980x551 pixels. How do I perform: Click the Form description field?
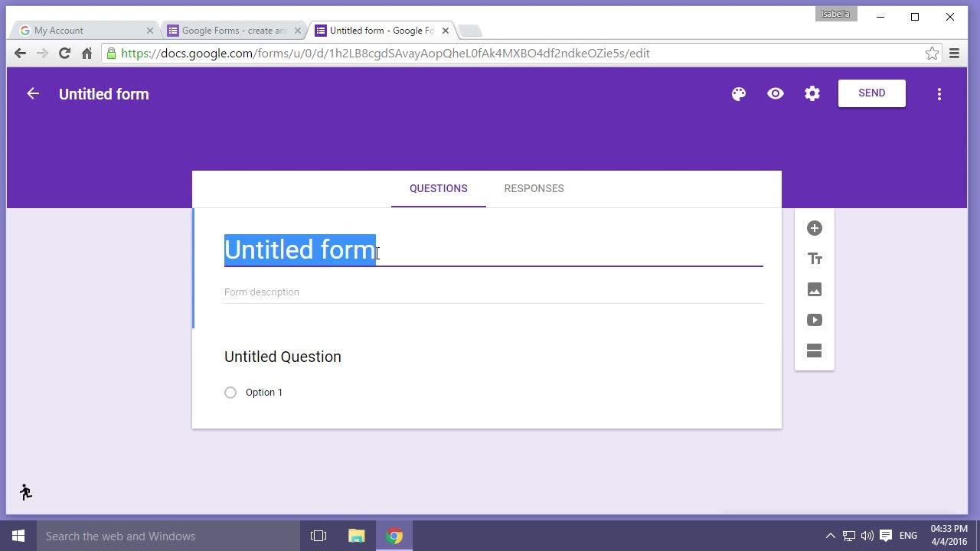click(493, 292)
